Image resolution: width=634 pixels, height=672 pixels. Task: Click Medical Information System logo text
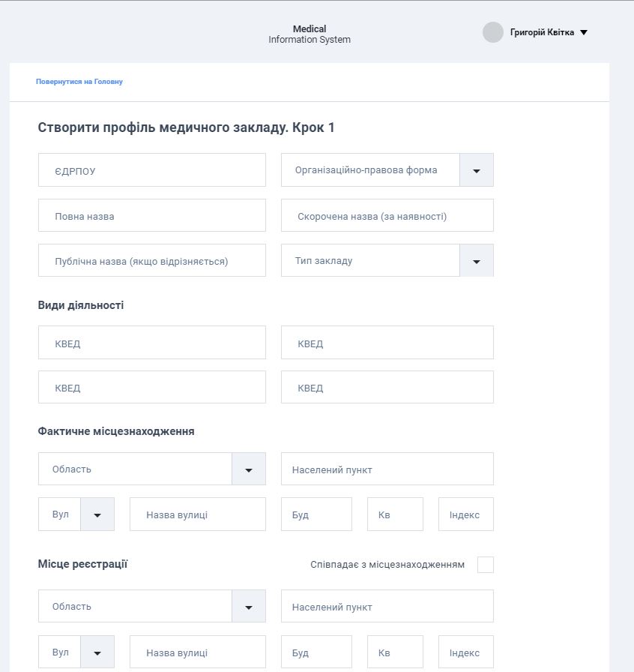(310, 34)
